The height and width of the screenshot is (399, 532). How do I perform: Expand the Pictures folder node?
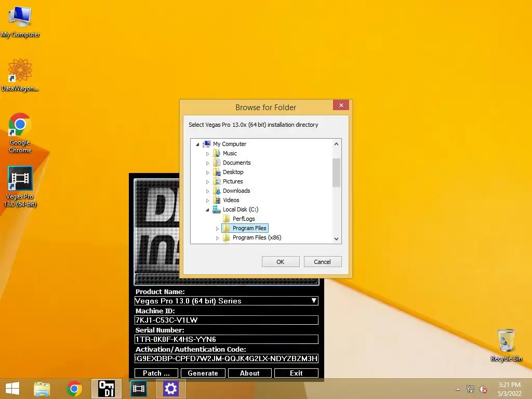click(208, 182)
